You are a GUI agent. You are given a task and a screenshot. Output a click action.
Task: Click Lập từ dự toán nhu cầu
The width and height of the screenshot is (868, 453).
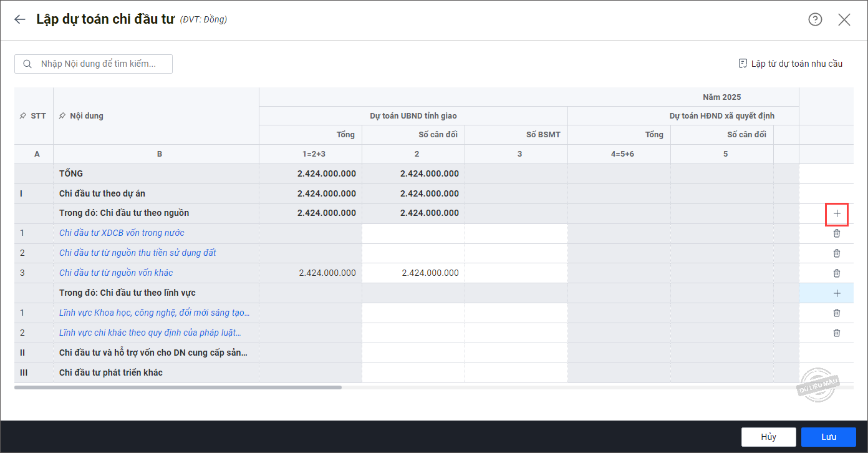tap(790, 64)
